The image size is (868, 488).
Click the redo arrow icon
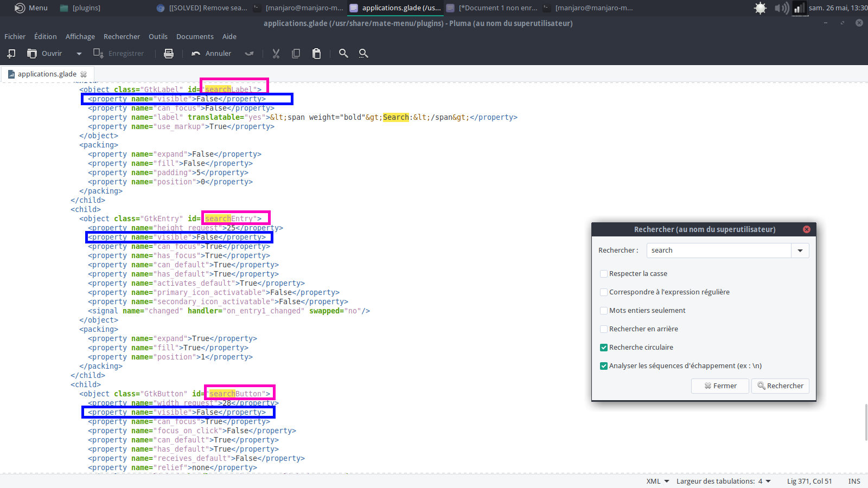click(x=249, y=53)
